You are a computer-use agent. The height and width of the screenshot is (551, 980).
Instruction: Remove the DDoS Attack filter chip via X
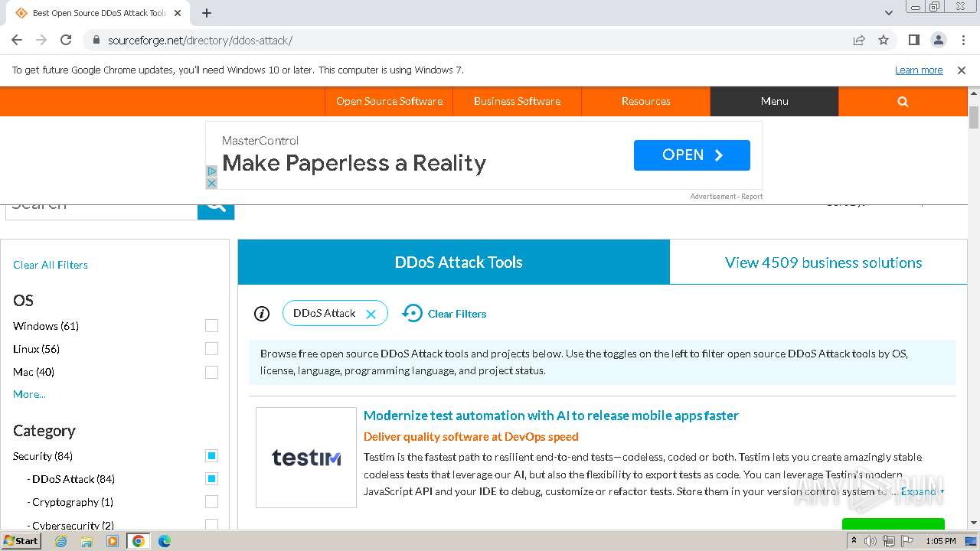(371, 314)
